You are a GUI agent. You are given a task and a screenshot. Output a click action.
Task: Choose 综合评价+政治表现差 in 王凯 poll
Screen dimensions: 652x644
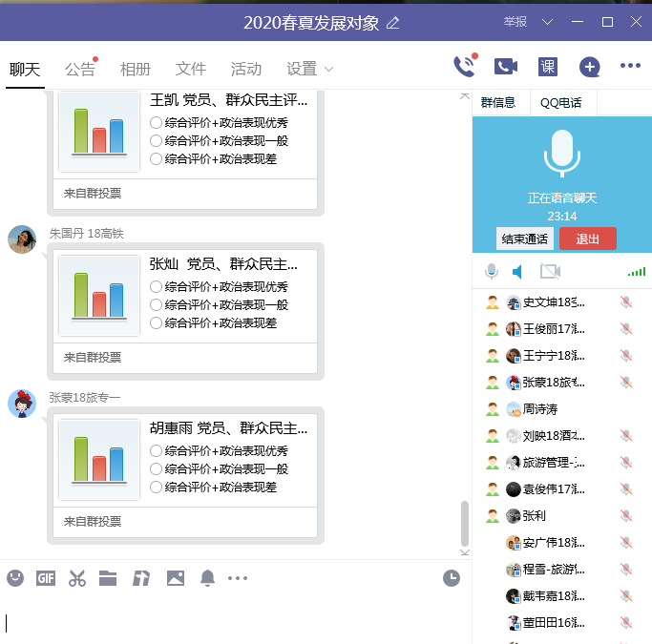pyautogui.click(x=157, y=158)
